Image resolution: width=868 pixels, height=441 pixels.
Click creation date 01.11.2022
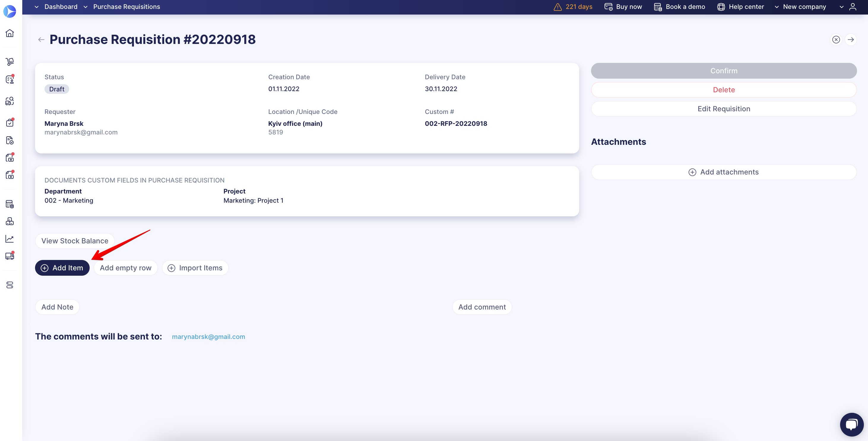tap(284, 89)
